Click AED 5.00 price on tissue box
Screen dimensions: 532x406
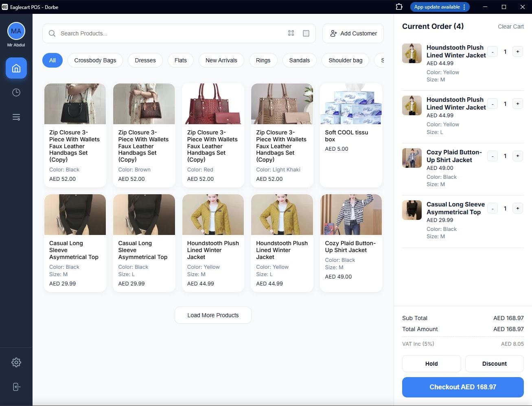click(337, 149)
